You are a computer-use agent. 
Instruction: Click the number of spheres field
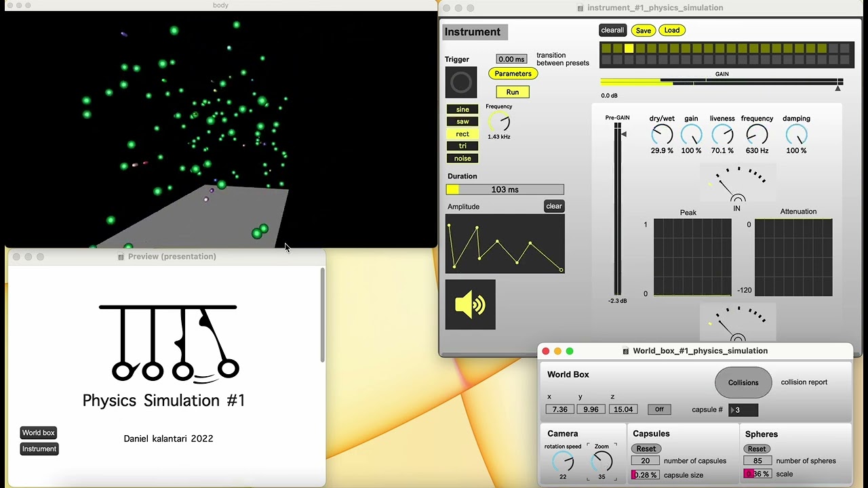click(757, 461)
